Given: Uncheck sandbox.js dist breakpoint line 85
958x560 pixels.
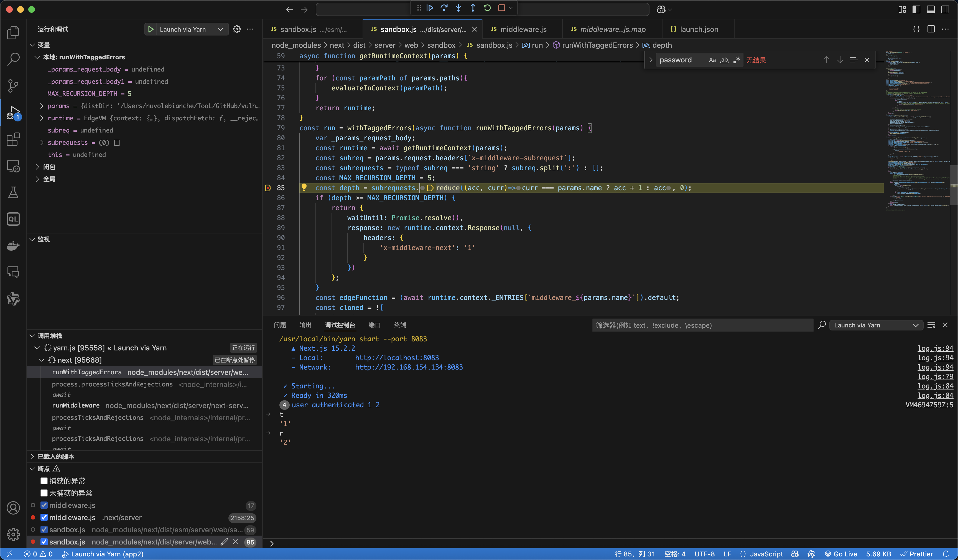Looking at the screenshot, I should tap(44, 542).
